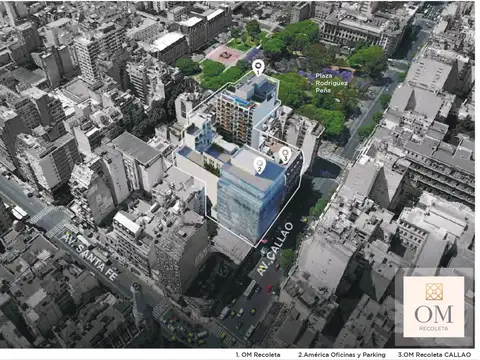480x360 pixels.
Task: Click legend entry '3. OM Recoleta CALLAO'
Action: tap(434, 355)
